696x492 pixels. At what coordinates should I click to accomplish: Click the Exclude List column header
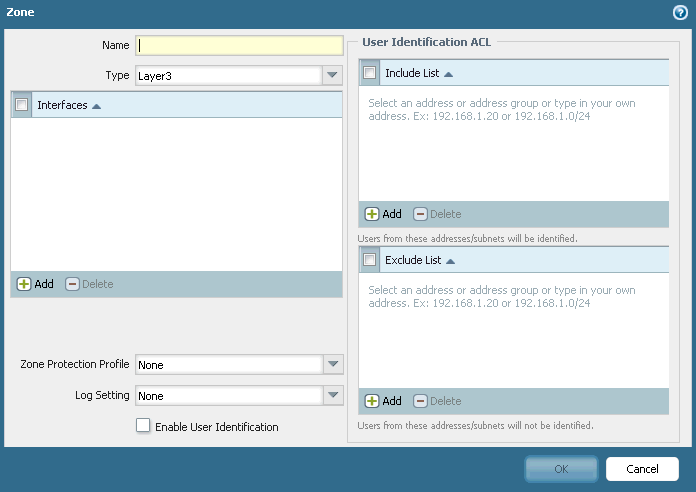(x=412, y=260)
